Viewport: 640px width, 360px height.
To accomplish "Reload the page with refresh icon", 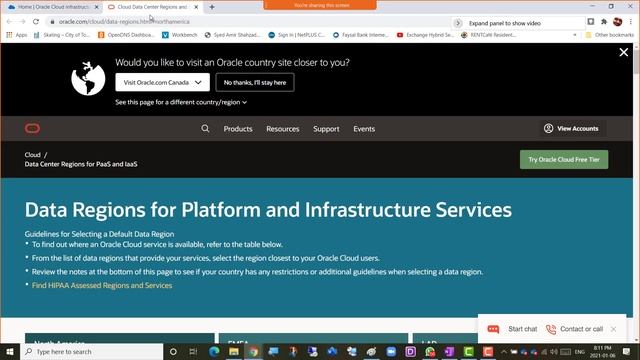I will pyautogui.click(x=36, y=22).
